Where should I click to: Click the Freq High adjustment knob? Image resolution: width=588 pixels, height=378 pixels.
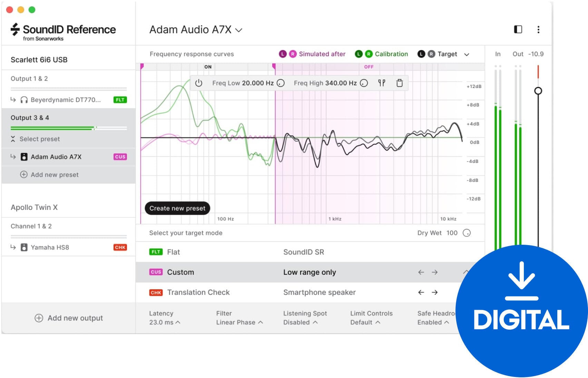point(364,83)
